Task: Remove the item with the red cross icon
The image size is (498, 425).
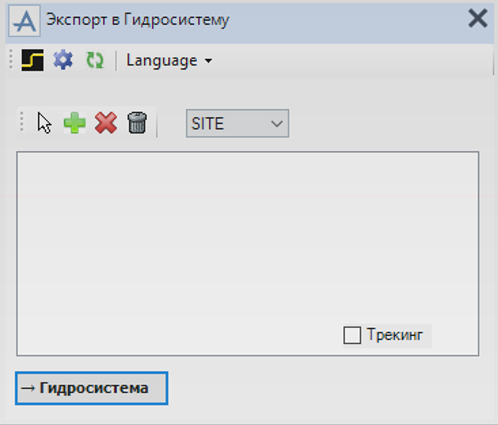Action: 106,123
